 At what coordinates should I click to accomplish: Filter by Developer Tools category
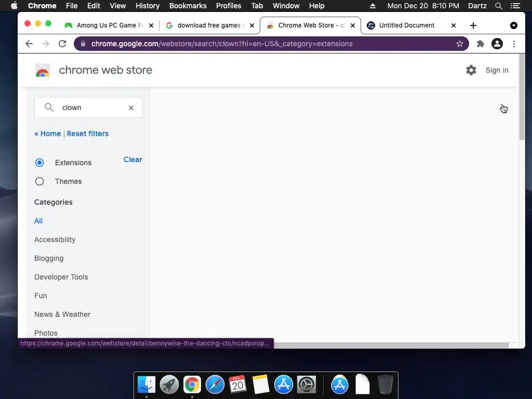(61, 277)
